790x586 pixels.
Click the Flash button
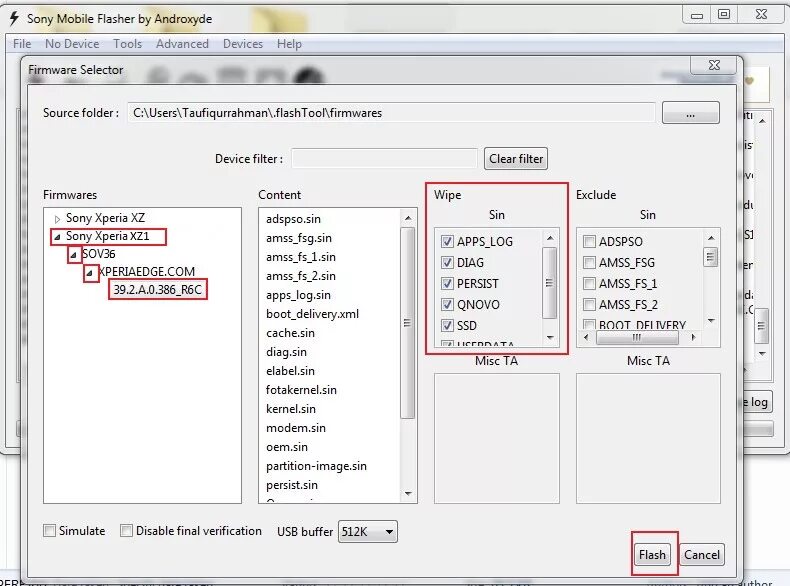coord(652,555)
